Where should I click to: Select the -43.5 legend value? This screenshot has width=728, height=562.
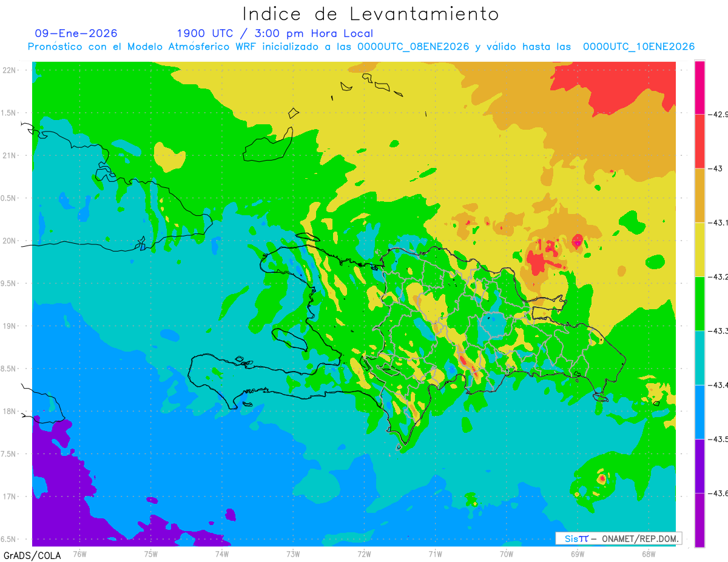pyautogui.click(x=718, y=439)
